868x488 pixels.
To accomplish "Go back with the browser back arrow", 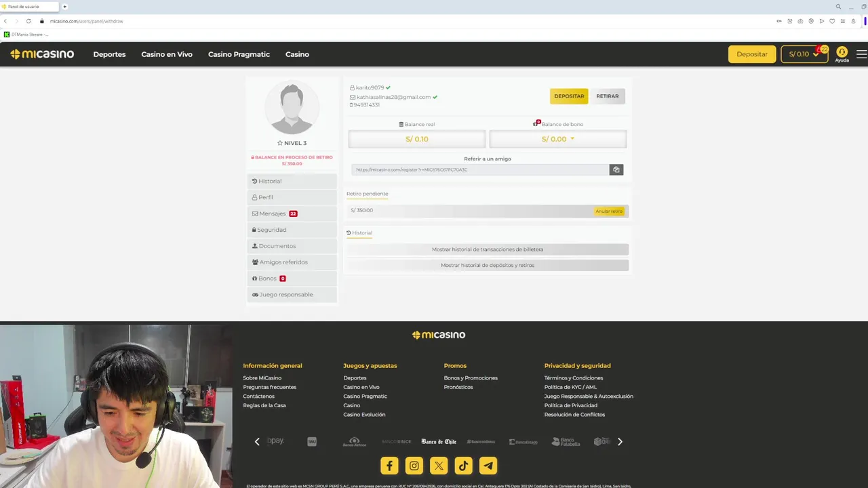I will click(5, 21).
